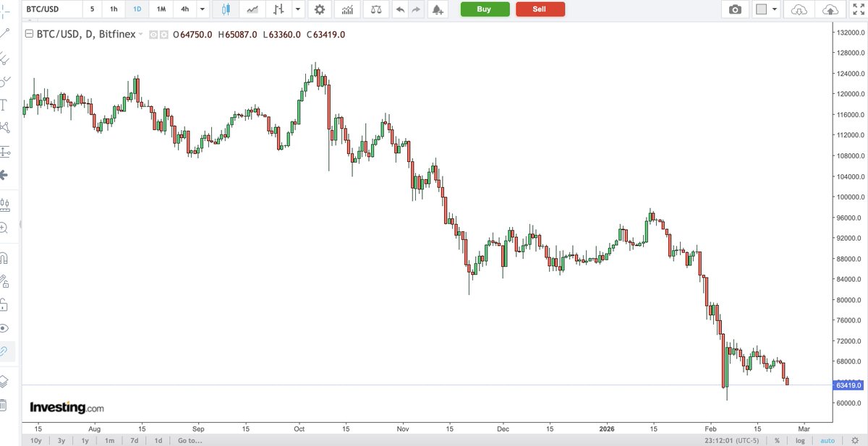This screenshot has width=868, height=446.
Task: Select the patterns drawing tool
Action: [x=5, y=127]
